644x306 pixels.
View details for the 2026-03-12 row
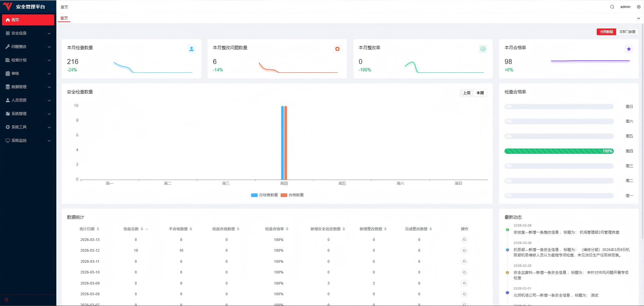tap(464, 251)
